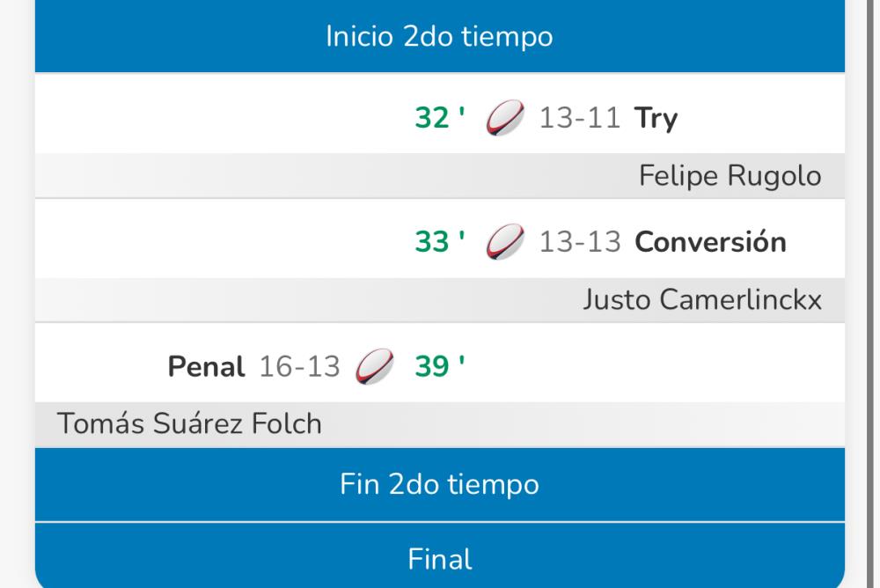Select the Fin 2do tiempo bar
Image resolution: width=880 pixels, height=588 pixels.
440,484
